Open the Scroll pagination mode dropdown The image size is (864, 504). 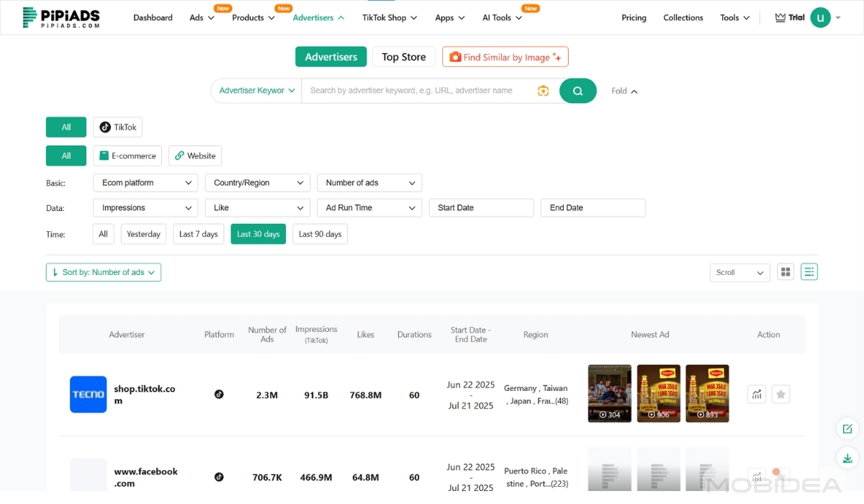tap(739, 272)
